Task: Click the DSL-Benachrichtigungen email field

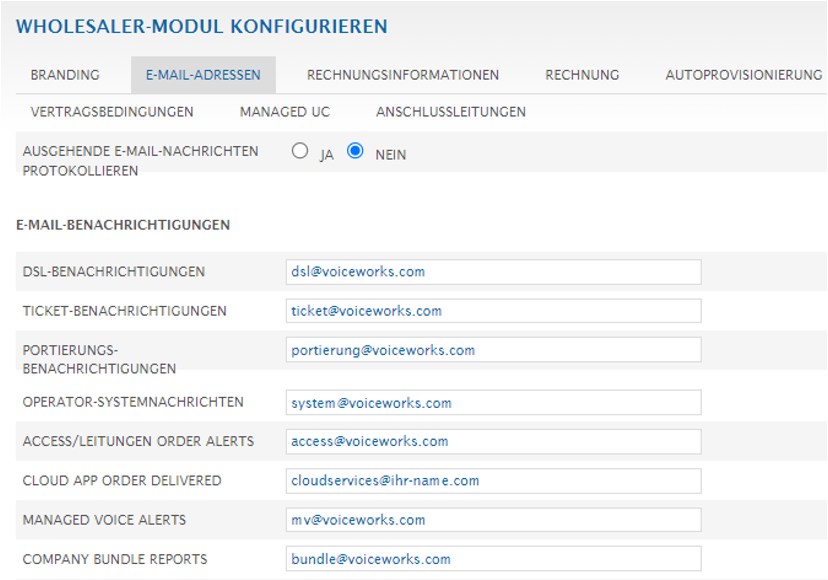Action: 493,272
